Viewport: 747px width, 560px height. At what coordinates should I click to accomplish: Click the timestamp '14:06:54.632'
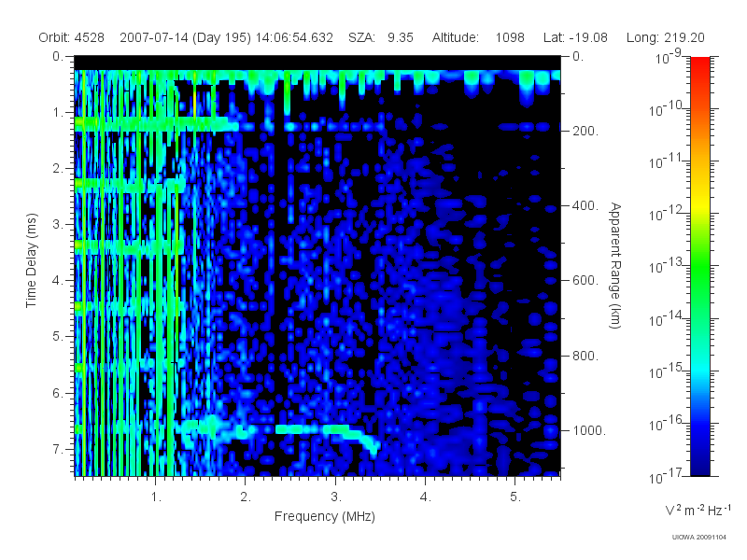[x=294, y=37]
